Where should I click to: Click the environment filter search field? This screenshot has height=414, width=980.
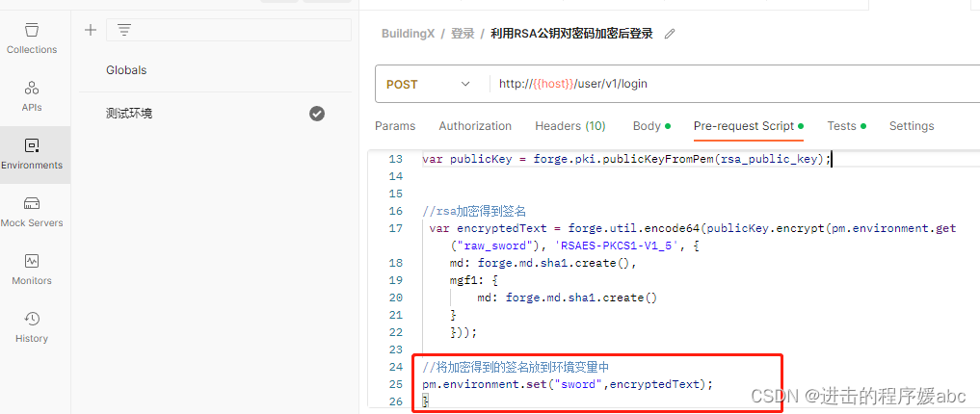tap(228, 30)
